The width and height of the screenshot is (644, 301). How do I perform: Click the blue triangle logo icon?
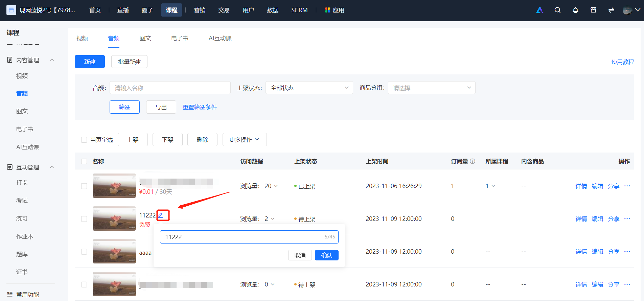click(x=540, y=10)
